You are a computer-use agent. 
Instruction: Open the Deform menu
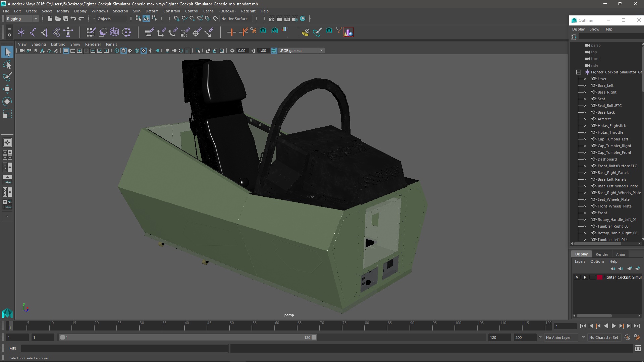pos(152,11)
